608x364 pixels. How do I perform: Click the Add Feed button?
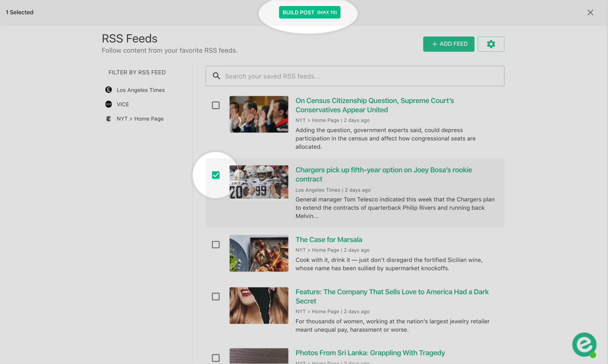point(448,44)
